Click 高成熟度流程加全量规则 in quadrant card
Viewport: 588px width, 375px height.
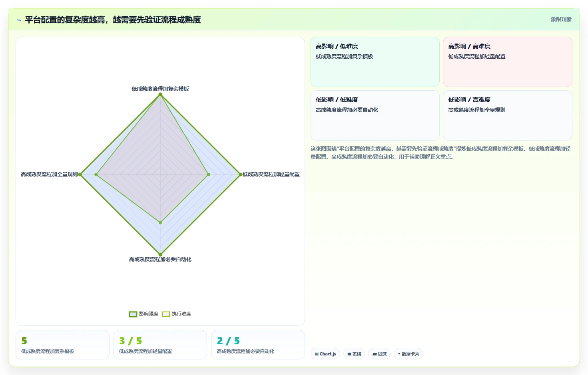pos(477,110)
